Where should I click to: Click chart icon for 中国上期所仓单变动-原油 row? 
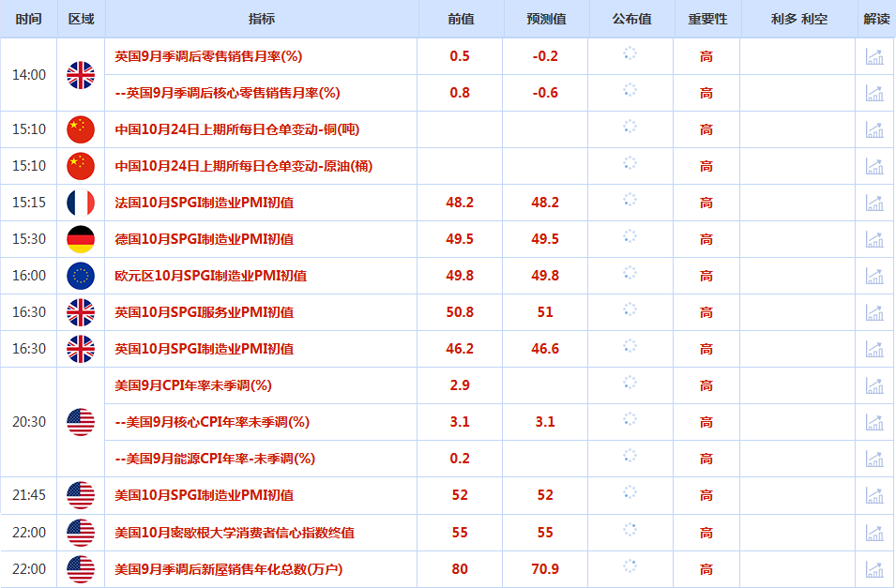[x=874, y=166]
